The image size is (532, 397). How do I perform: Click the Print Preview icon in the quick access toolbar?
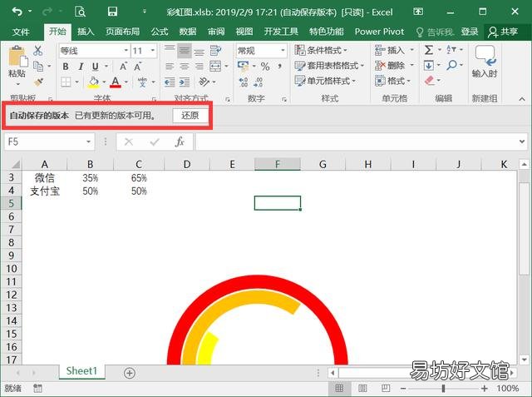[x=80, y=12]
